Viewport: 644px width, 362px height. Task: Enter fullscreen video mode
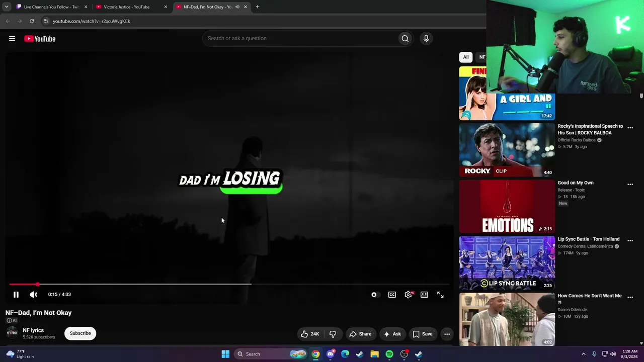(440, 295)
